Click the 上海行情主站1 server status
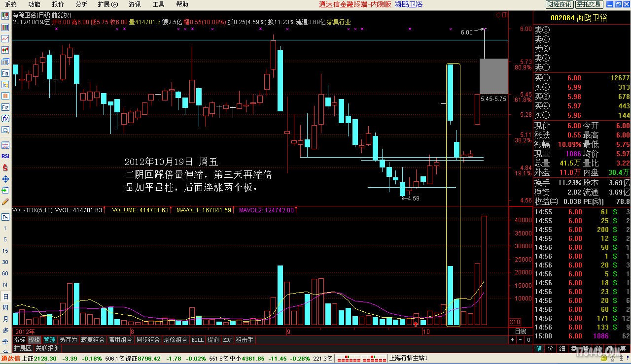Image resolution: width=631 pixels, height=364 pixels. pos(408,359)
